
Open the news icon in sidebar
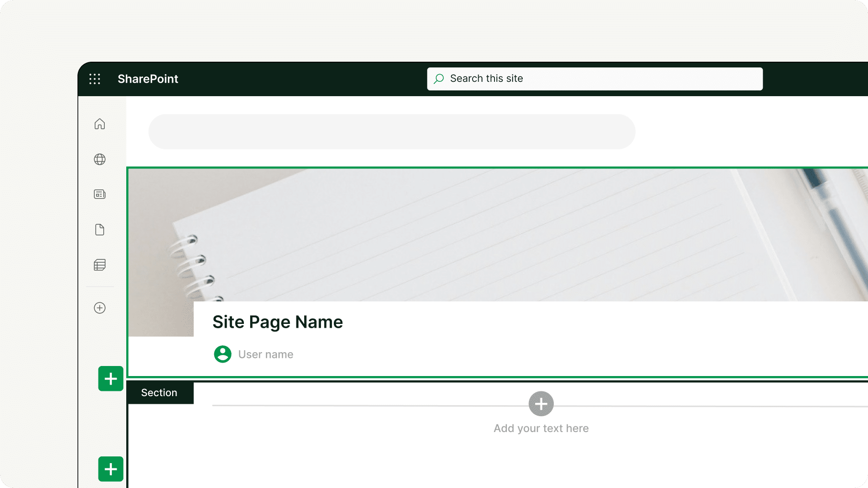99,194
